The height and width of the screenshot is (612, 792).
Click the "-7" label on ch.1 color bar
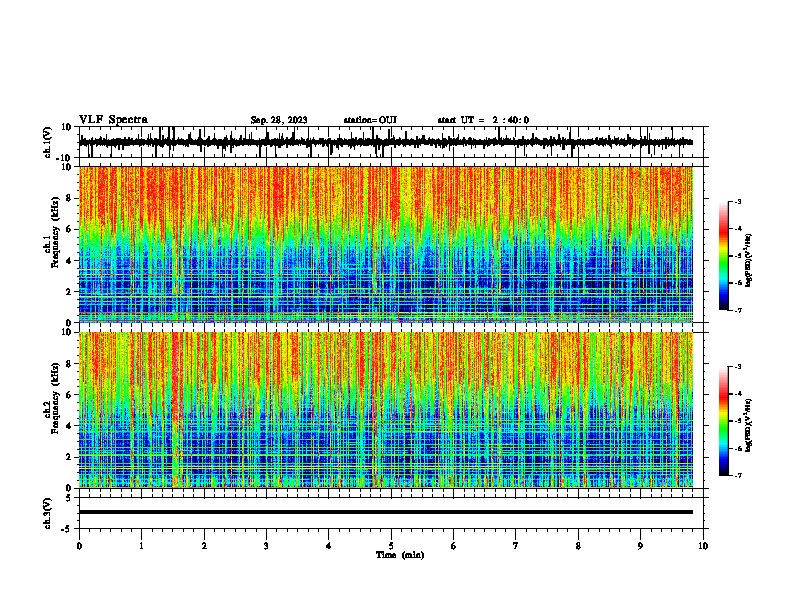pyautogui.click(x=737, y=310)
